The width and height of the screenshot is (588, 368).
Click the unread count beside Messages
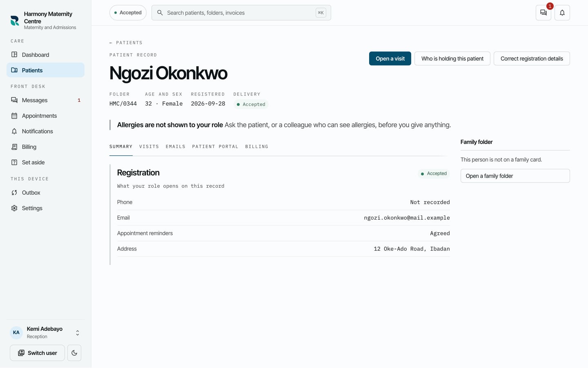pos(79,100)
